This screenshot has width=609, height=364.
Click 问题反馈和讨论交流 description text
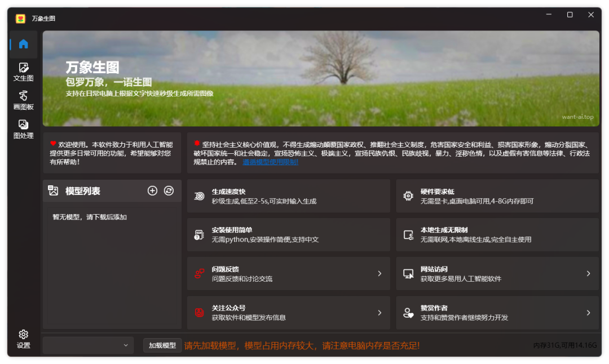click(x=242, y=278)
